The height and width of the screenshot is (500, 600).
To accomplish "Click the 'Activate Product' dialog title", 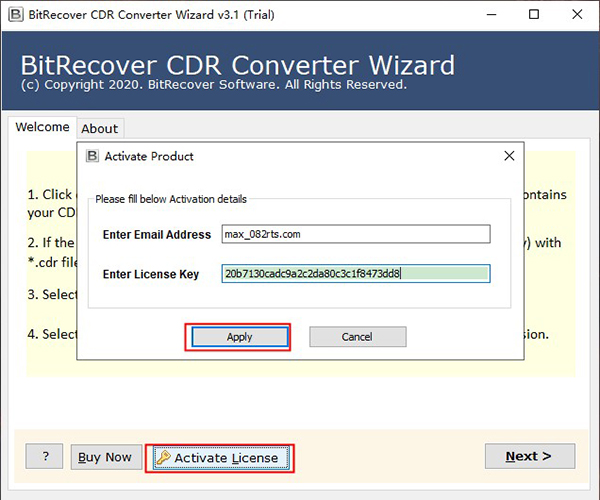I will [149, 156].
